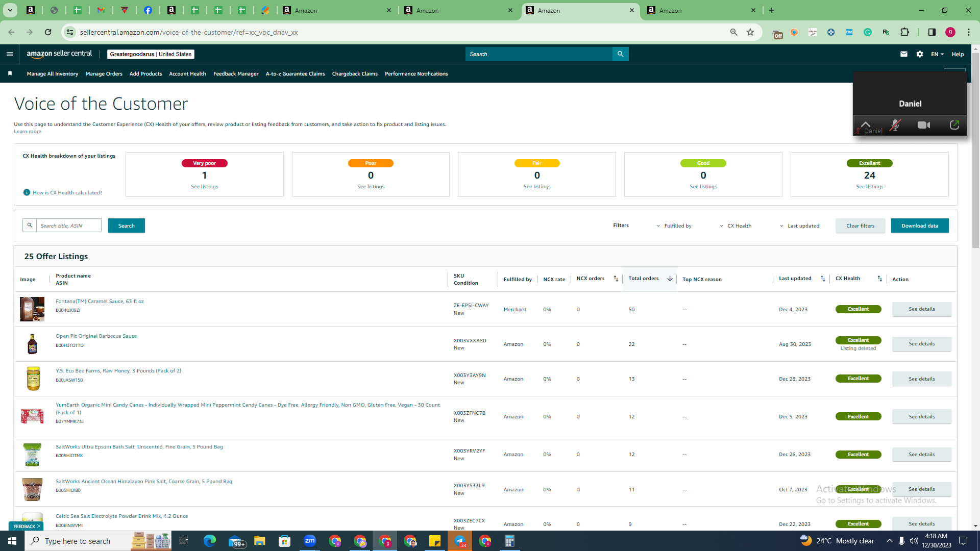Viewport: 980px width, 551px height.
Task: Click Clear filters button
Action: [861, 226]
